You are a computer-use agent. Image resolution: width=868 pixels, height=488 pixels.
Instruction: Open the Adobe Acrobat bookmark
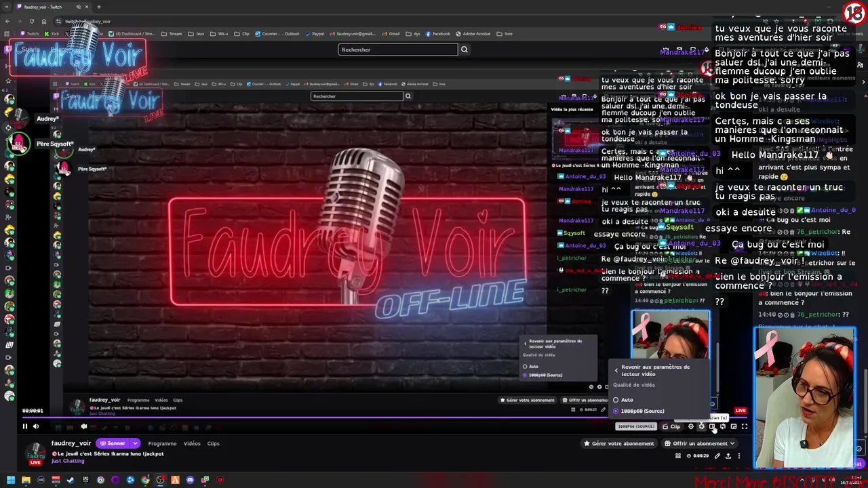click(x=475, y=34)
